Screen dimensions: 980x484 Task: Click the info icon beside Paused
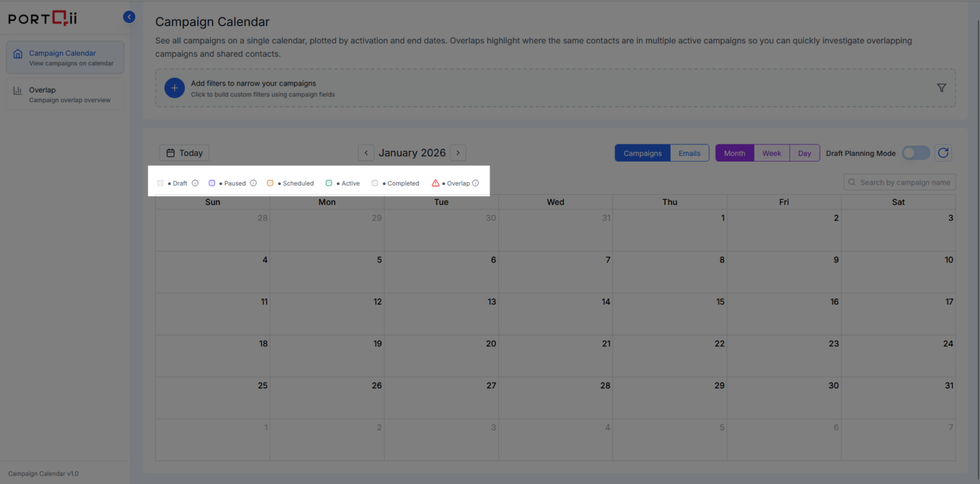(x=253, y=183)
